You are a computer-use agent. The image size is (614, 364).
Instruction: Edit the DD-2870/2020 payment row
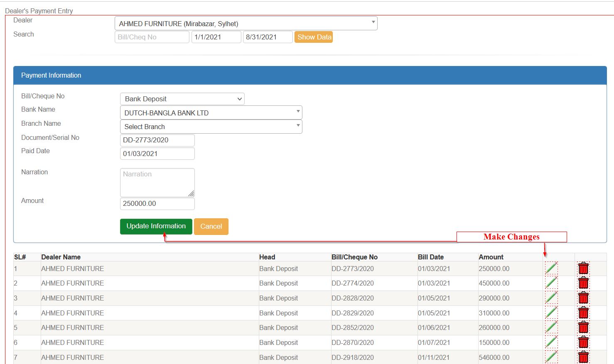coord(551,342)
